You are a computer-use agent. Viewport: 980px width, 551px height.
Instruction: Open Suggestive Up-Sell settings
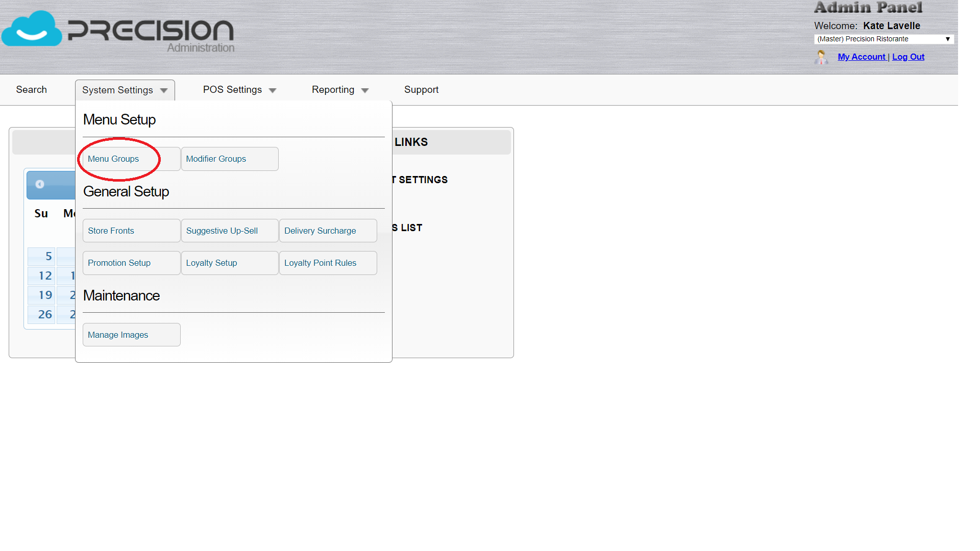coord(222,231)
